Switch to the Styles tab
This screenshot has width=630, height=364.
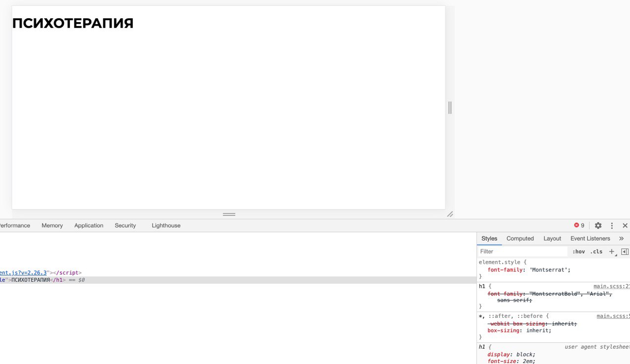[x=489, y=239]
